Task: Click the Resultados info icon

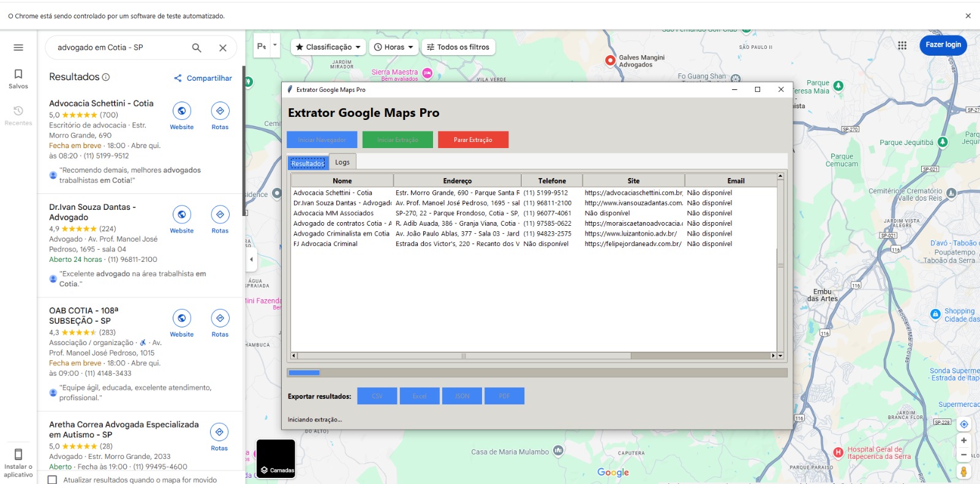Action: (106, 77)
